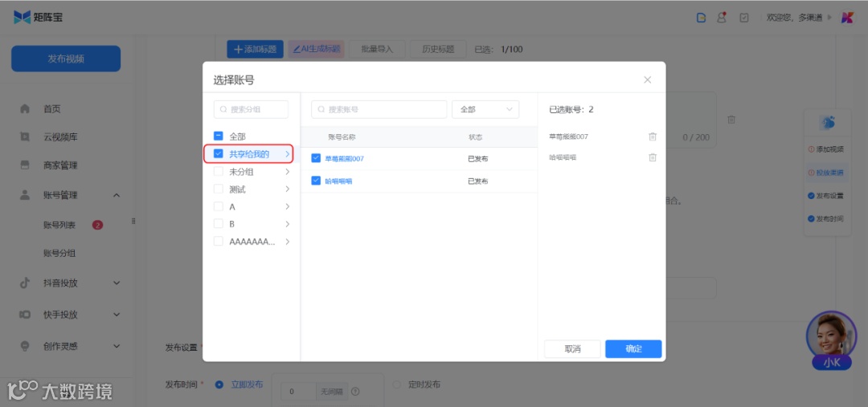This screenshot has height=407, width=868.
Task: Focus the 搜索账号 input field
Action: (x=379, y=109)
